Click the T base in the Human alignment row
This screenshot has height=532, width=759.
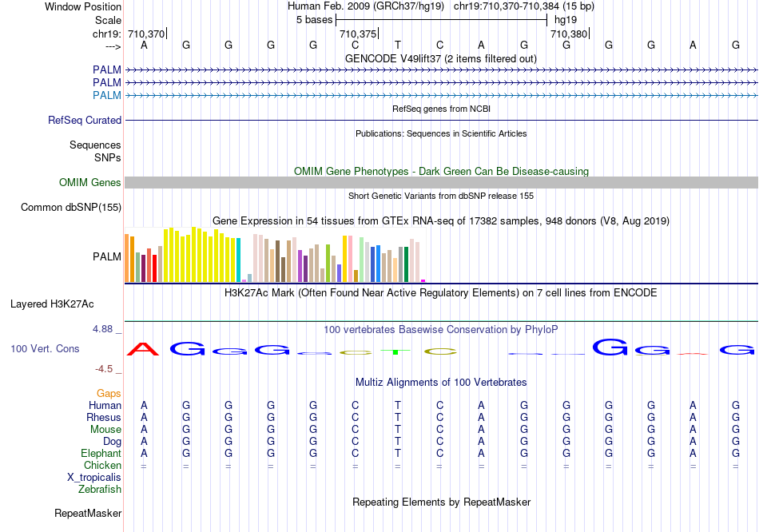click(397, 405)
